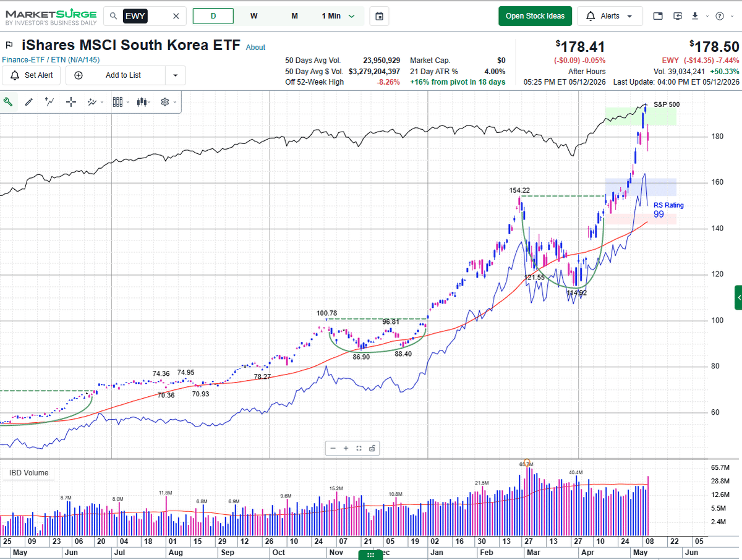Viewport: 742px width, 560px height.
Task: Click the fit-to-screen chart icon
Action: pos(359,449)
